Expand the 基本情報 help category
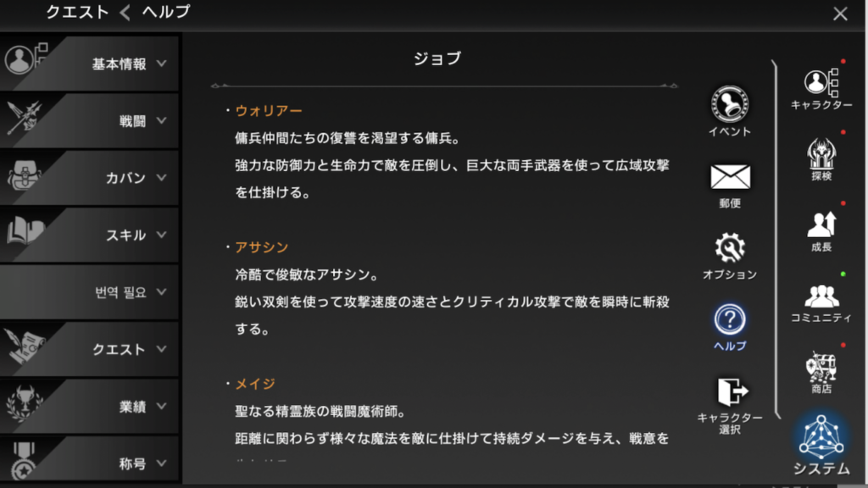 [89, 64]
